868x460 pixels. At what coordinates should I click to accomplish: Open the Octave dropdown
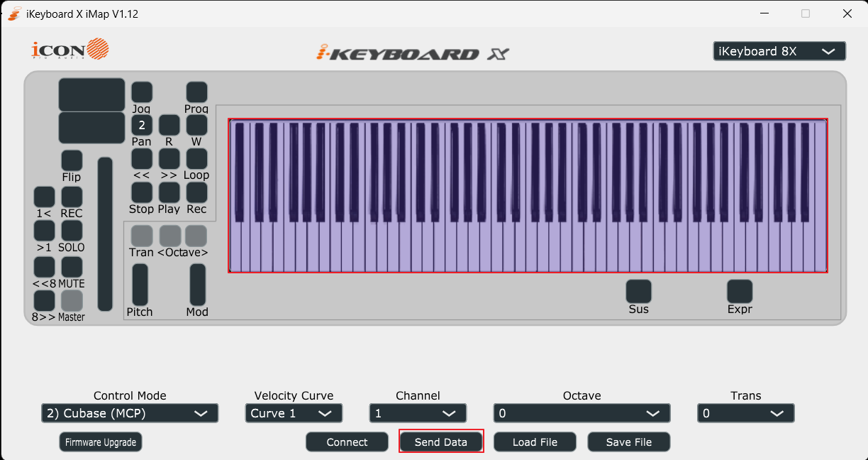pyautogui.click(x=582, y=413)
